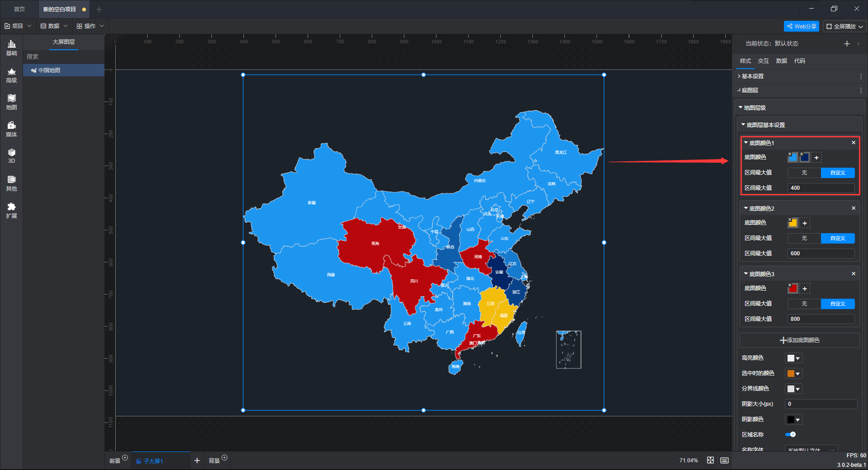Viewport: 868px width, 470px height.
Task: Switch to the 首页 tab
Action: point(19,9)
